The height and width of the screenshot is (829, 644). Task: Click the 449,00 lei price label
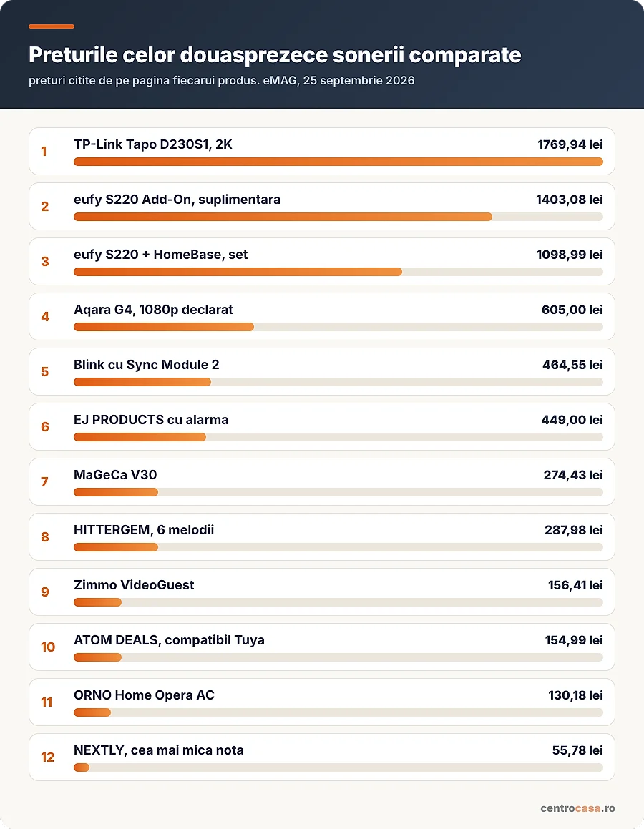[x=572, y=420]
